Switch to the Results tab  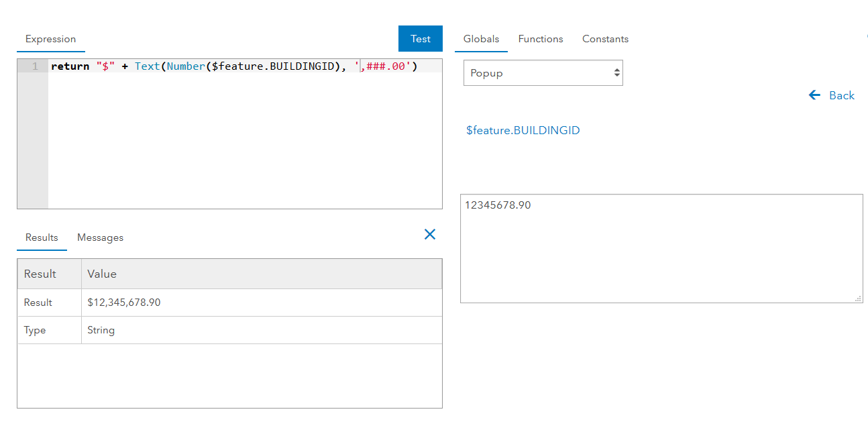point(42,237)
